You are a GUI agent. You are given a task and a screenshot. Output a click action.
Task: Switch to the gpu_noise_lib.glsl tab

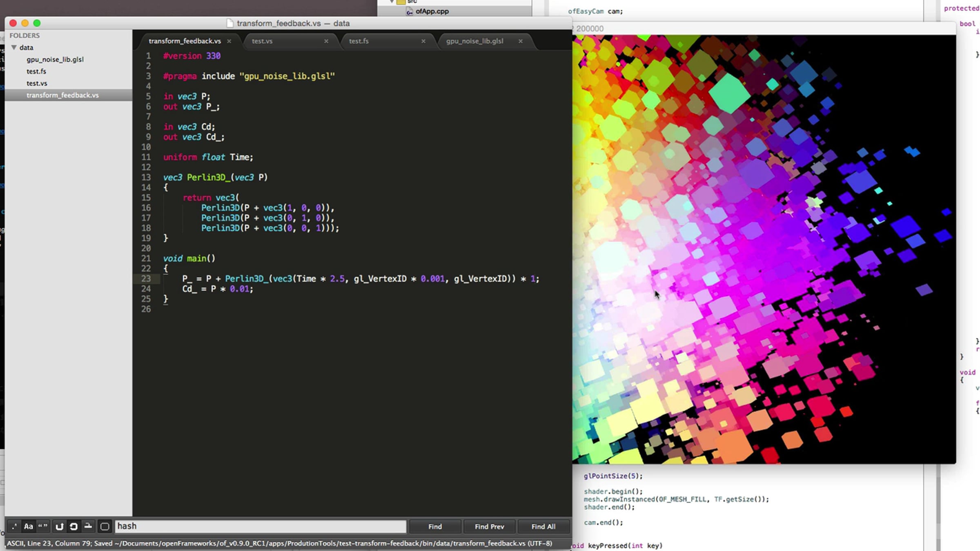tap(474, 41)
